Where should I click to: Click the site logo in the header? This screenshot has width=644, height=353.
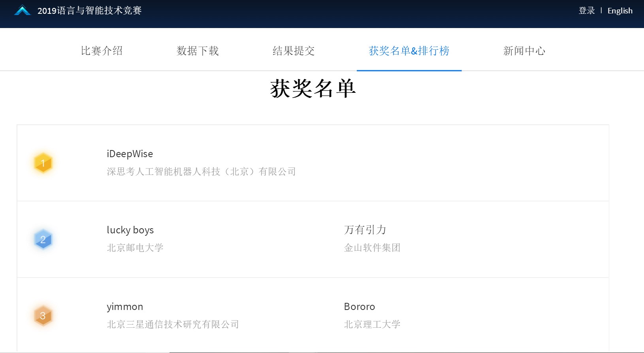click(23, 10)
